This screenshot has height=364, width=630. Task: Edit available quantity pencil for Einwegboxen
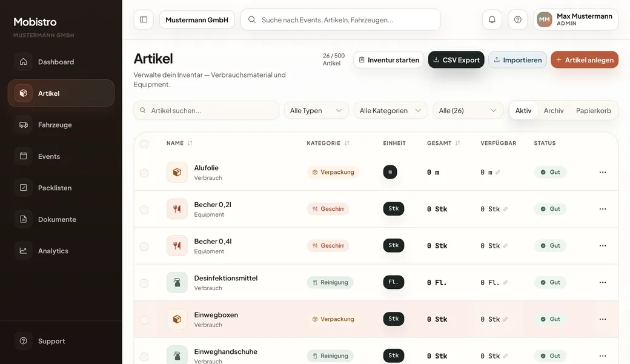click(505, 319)
